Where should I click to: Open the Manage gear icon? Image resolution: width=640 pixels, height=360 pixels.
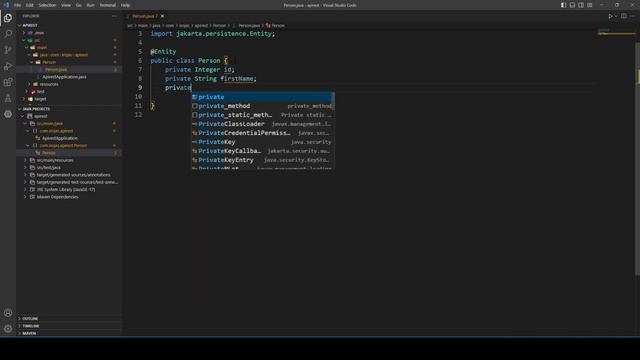click(8, 329)
